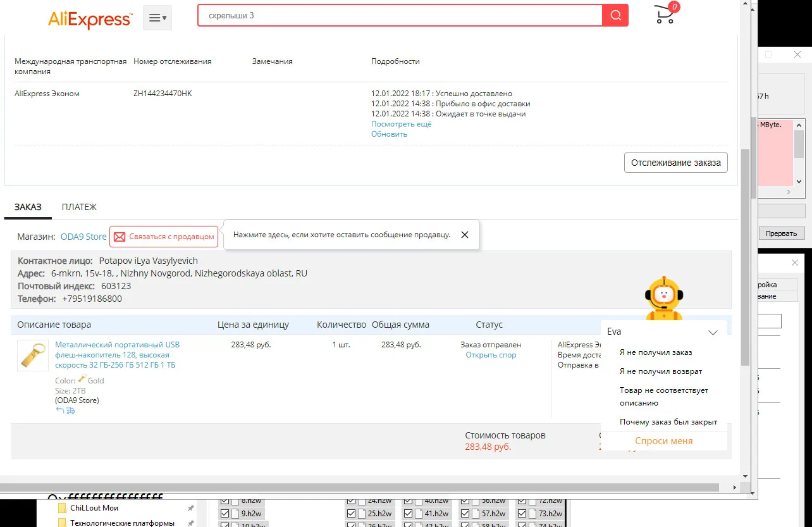Click the Открыть спор link
The image size is (812, 527).
pos(491,355)
